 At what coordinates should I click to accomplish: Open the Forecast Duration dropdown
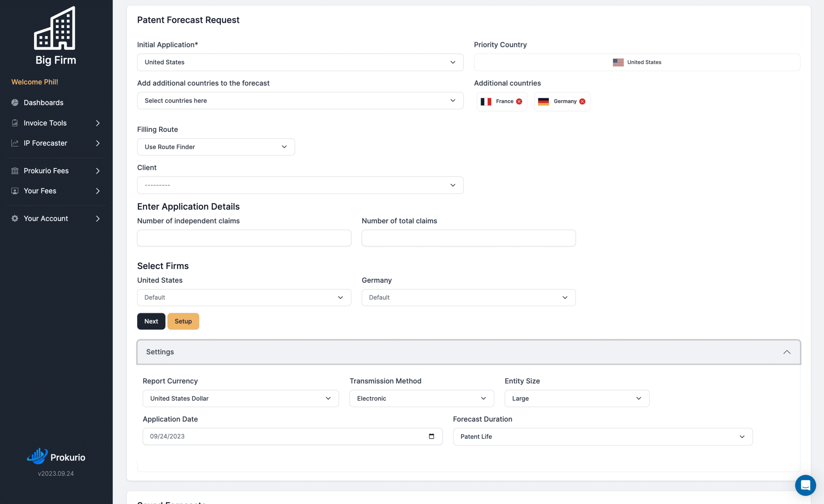click(603, 436)
